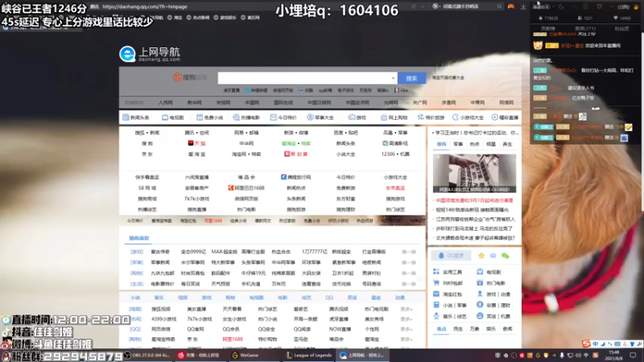The image size is (644, 362).
Task: Open the 游戏 gamepad icon shortcut
Action: tap(357, 117)
